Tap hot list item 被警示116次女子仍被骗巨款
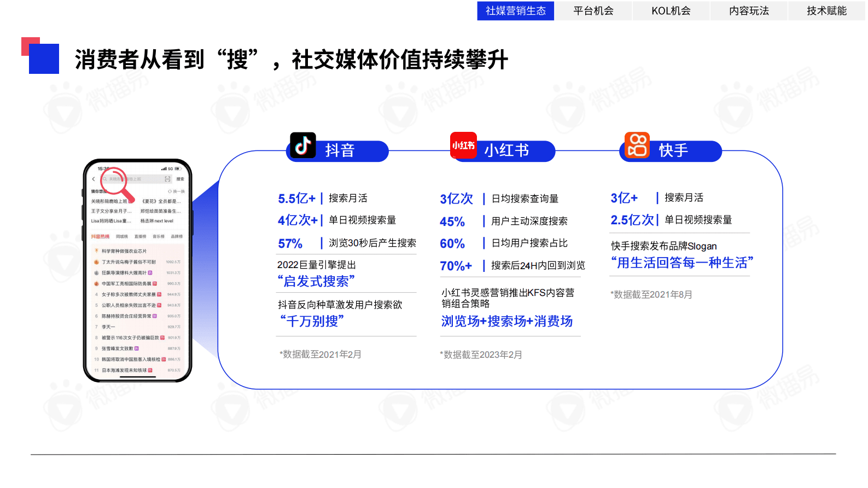Screen dimensions: 868x488 click(130, 338)
